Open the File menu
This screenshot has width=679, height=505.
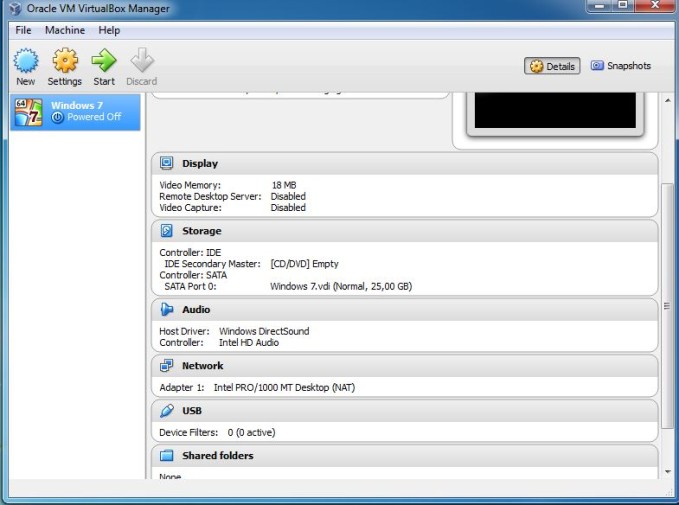click(x=23, y=30)
